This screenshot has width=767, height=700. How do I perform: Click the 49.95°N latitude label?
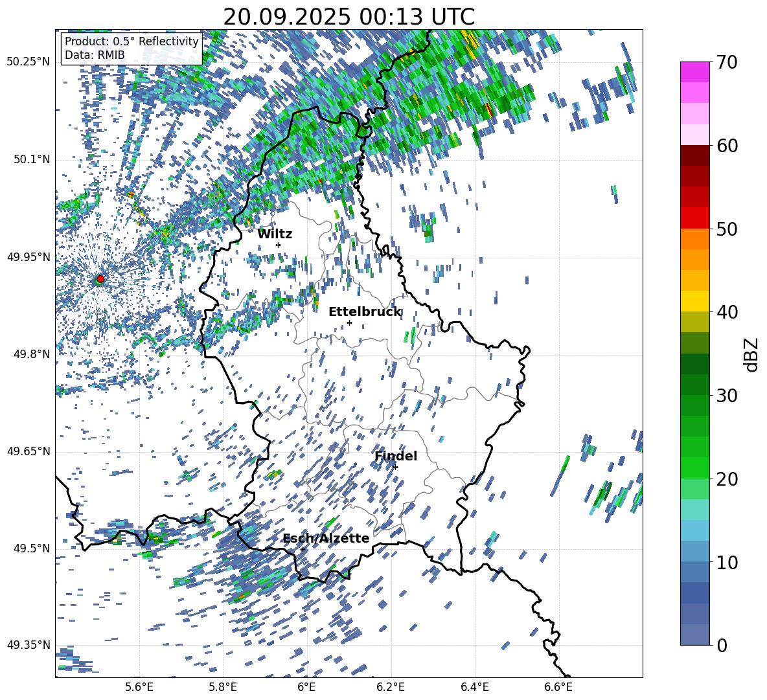29,256
